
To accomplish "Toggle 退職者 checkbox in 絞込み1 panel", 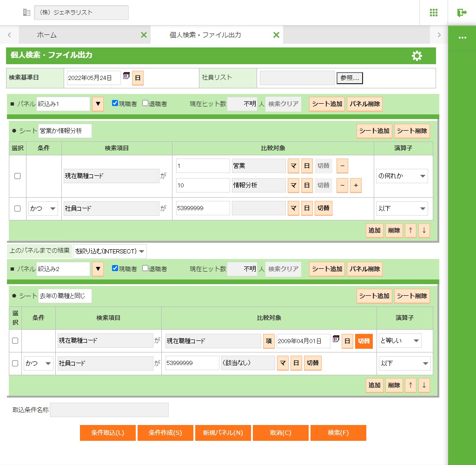I will click(x=145, y=103).
